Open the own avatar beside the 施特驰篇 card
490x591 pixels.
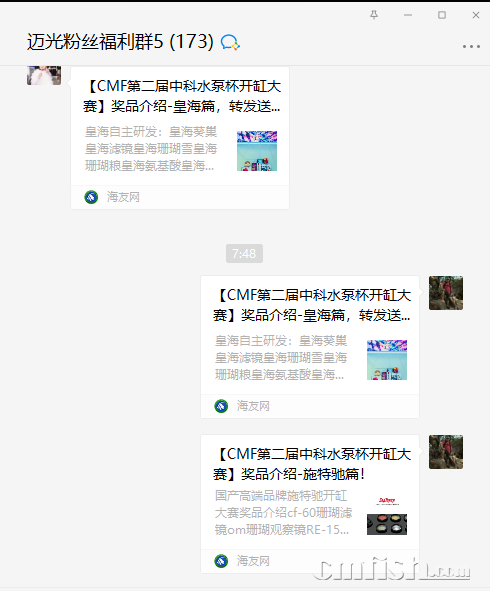pyautogui.click(x=446, y=452)
